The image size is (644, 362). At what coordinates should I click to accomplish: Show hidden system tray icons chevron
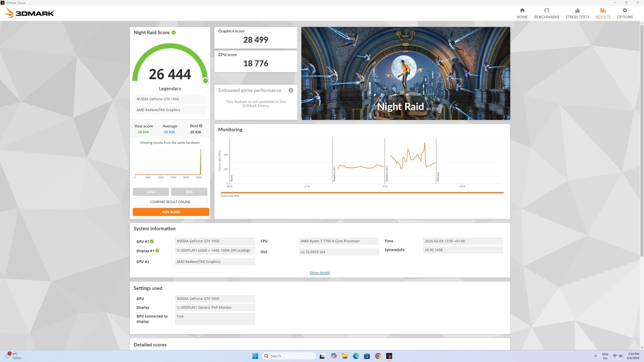[x=595, y=356]
